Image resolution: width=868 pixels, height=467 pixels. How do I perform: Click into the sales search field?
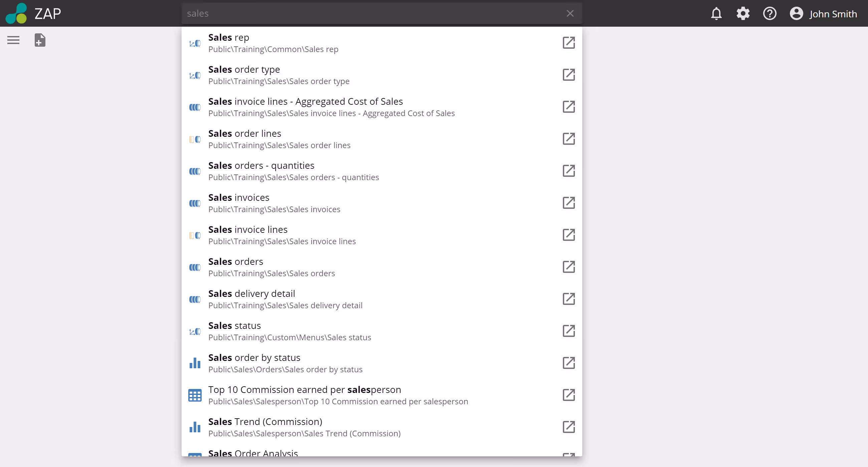pos(371,13)
